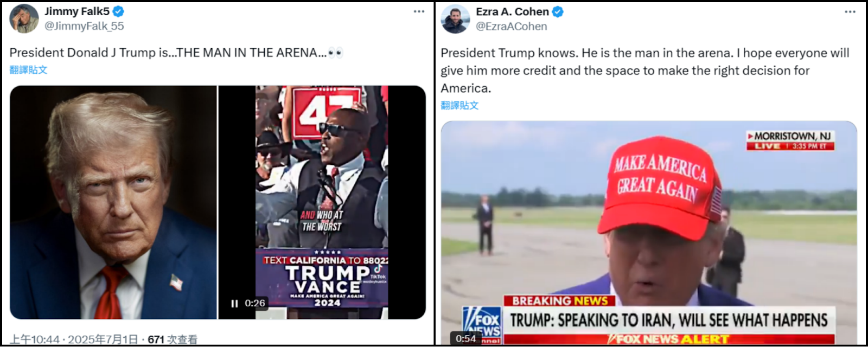Open @JimmyFalk_55 handle link
The height and width of the screenshot is (347, 868).
(x=84, y=26)
